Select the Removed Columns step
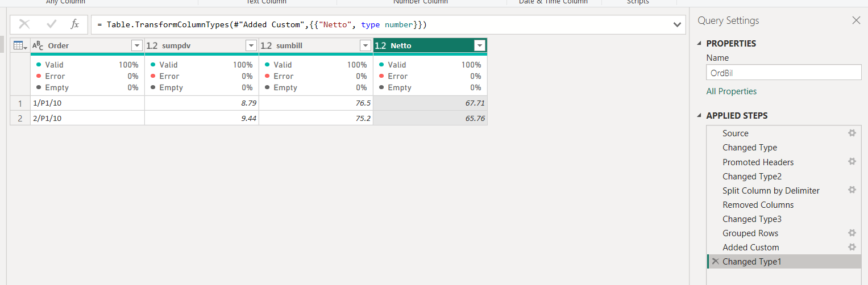This screenshot has height=285, width=868. 784,205
